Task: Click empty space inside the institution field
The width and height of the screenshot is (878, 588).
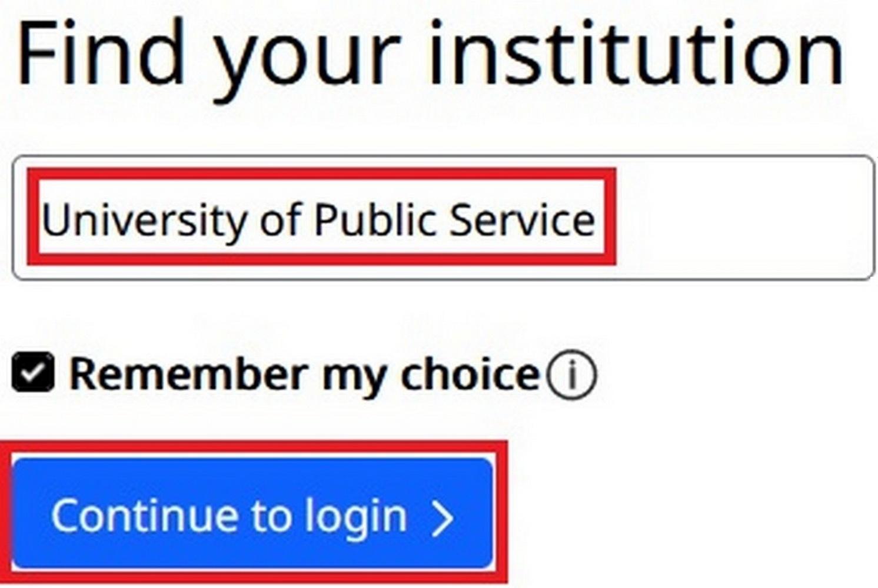Action: 741,218
